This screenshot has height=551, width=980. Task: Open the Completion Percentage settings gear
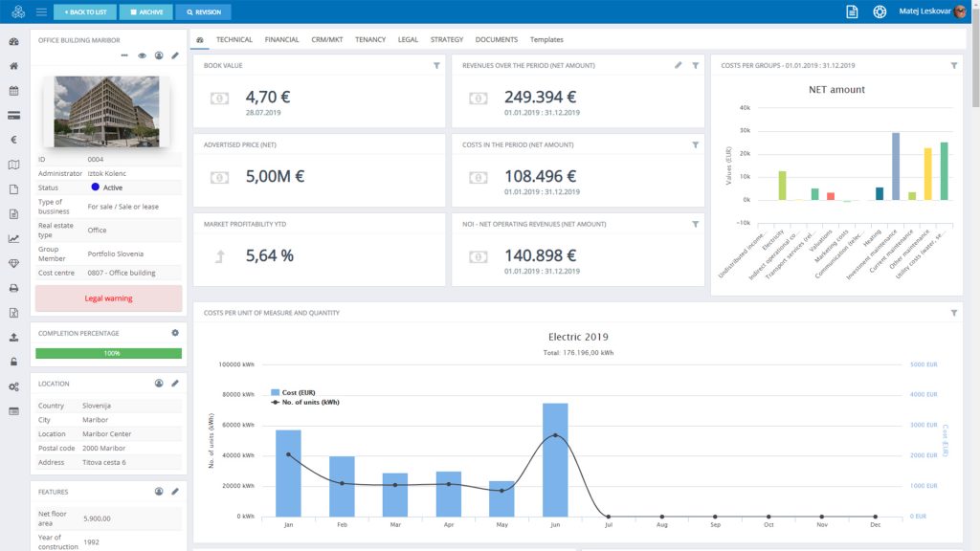click(x=174, y=332)
